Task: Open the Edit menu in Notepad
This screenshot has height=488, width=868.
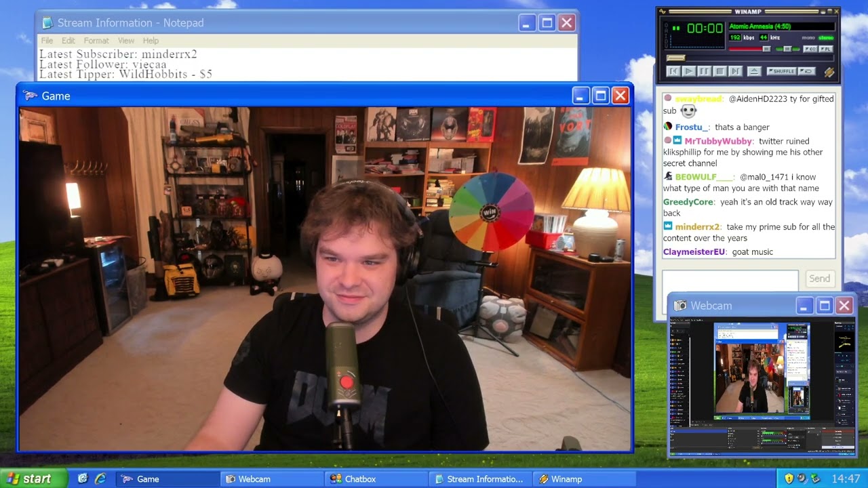Action: [x=68, y=41]
